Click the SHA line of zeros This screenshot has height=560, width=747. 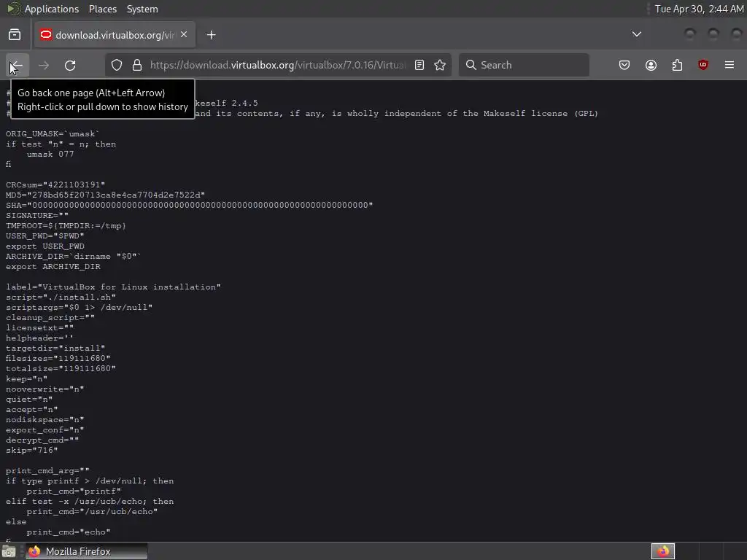(189, 205)
